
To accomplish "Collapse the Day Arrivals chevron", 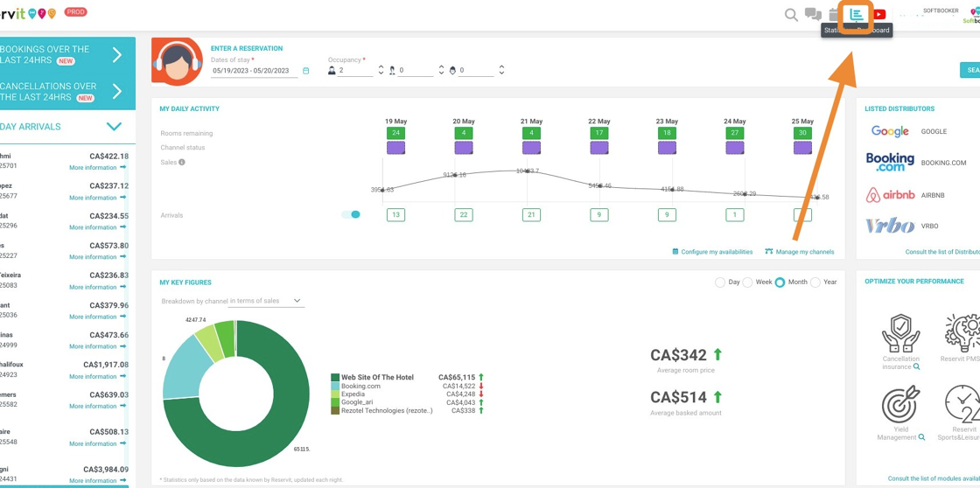I will coord(114,127).
